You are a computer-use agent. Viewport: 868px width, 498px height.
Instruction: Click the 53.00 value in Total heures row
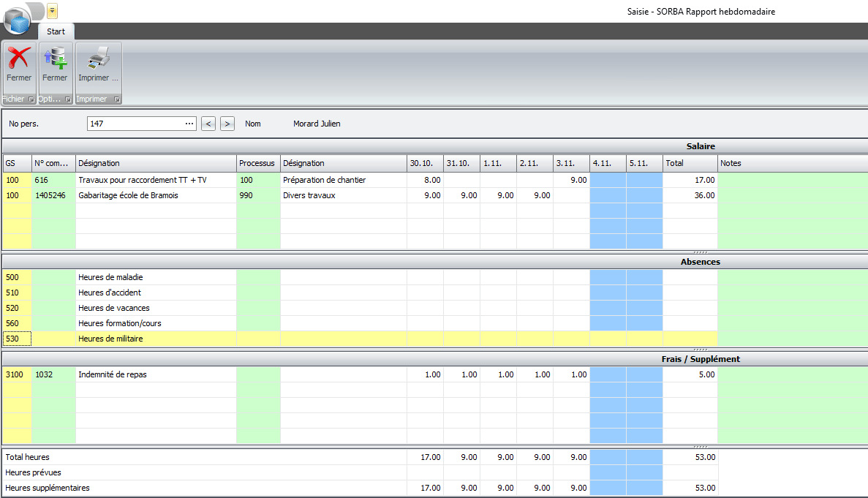pyautogui.click(x=690, y=457)
